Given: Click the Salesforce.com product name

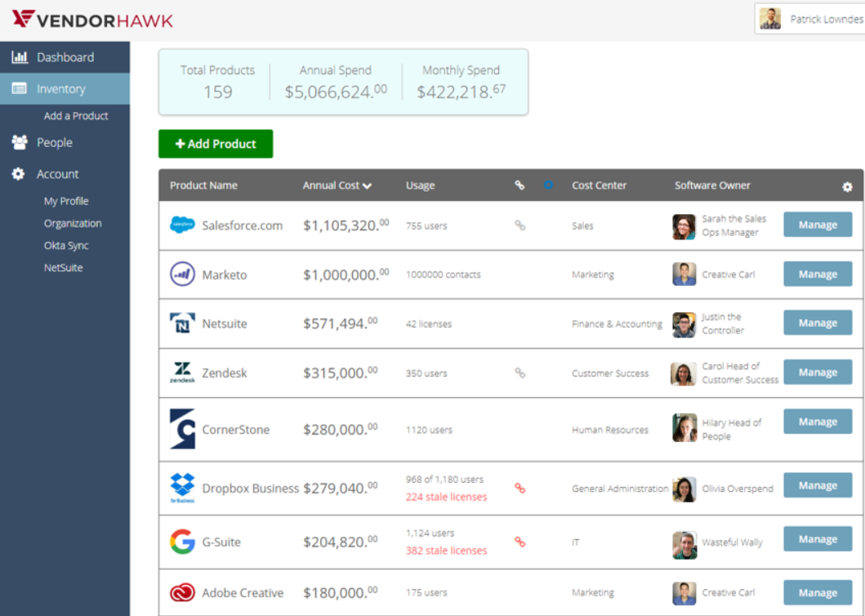Looking at the screenshot, I should [x=242, y=225].
